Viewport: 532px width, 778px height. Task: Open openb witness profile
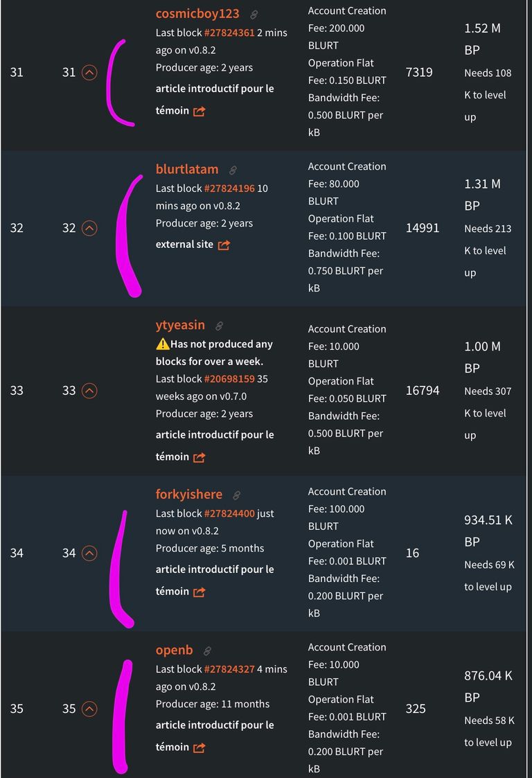pyautogui.click(x=174, y=650)
